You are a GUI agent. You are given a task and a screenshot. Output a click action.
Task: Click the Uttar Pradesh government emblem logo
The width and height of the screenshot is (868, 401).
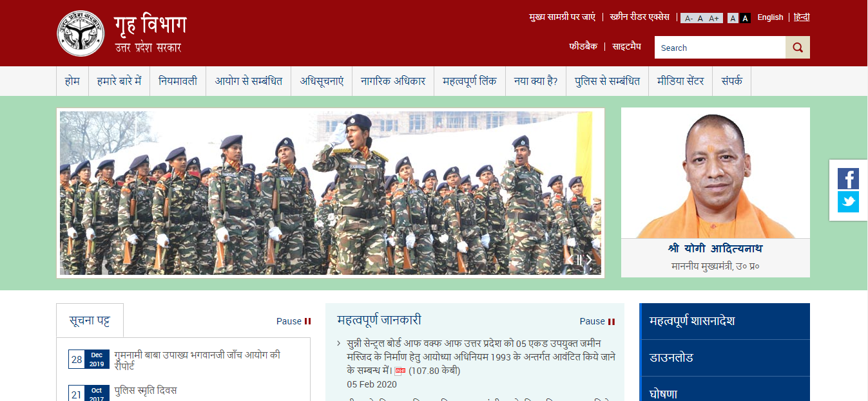81,33
